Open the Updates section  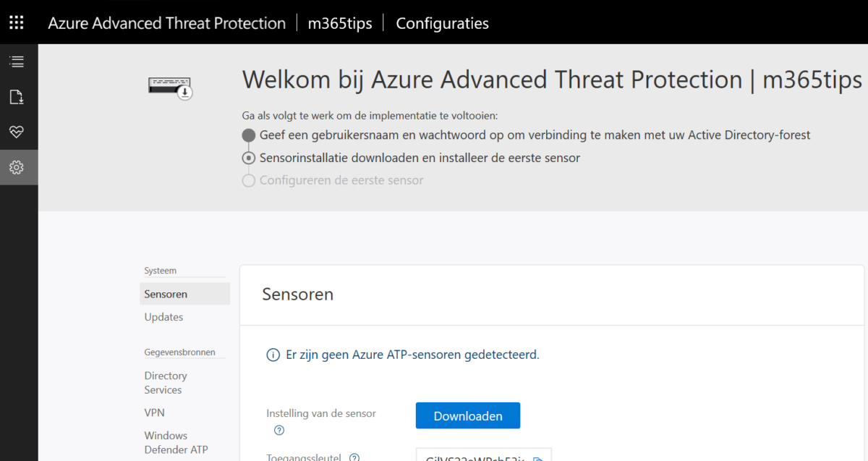click(x=163, y=317)
